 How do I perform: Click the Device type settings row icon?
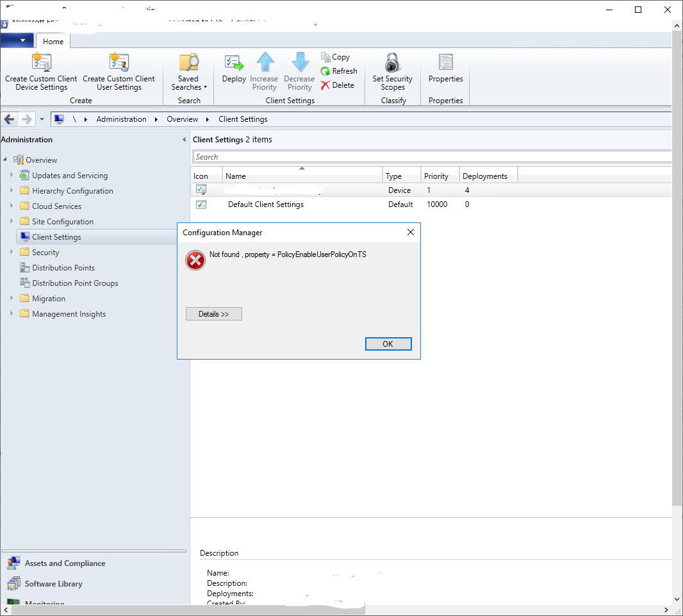(x=201, y=190)
